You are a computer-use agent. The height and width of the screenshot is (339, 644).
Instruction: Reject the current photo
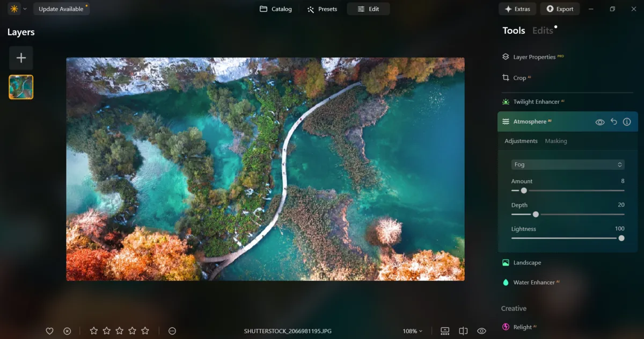point(67,331)
